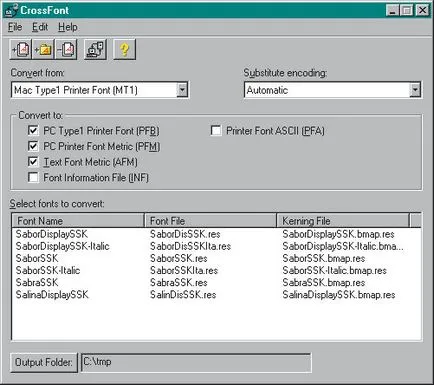Close the CrossFont window
This screenshot has height=385, width=434.
pos(422,10)
